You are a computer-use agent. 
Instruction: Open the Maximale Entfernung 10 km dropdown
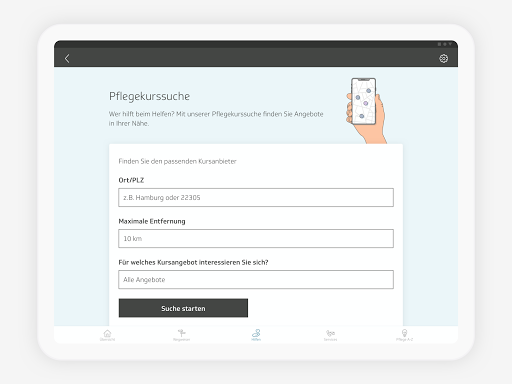pyautogui.click(x=256, y=238)
